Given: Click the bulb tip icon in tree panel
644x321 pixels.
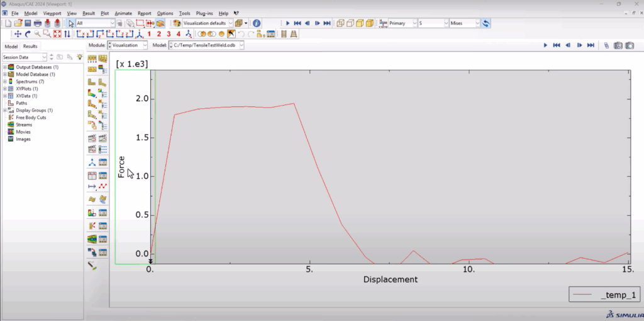Looking at the screenshot, I should click(x=80, y=57).
